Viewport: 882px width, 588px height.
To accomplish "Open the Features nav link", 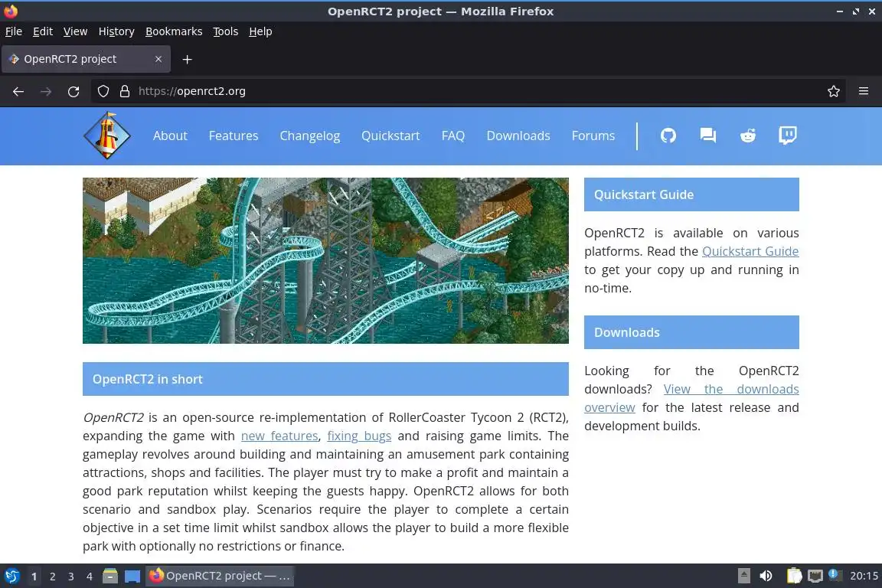I will [x=234, y=136].
